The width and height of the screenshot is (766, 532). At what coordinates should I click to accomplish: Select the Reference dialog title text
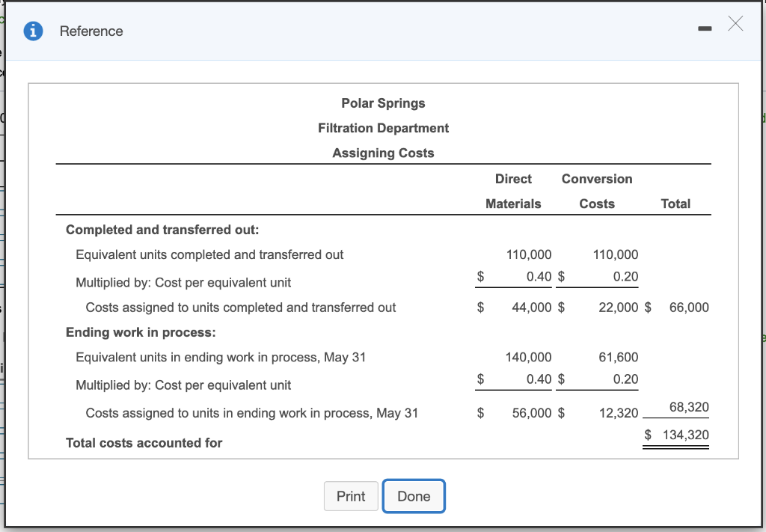click(x=91, y=31)
